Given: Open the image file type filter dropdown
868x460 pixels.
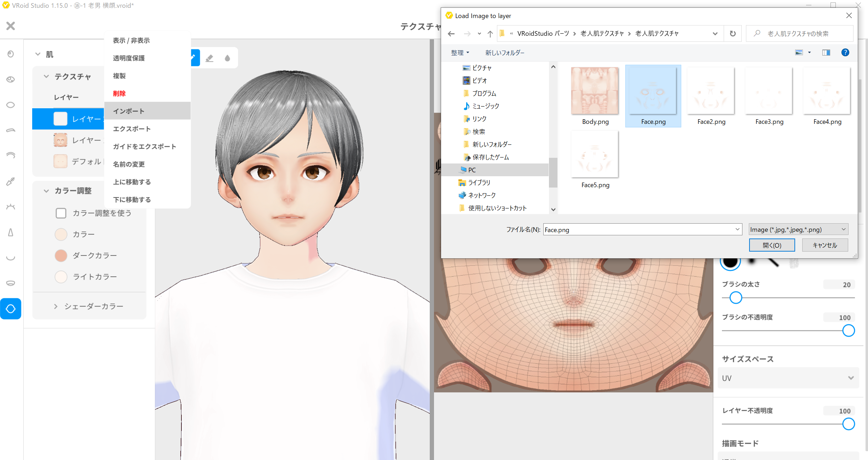Looking at the screenshot, I should point(798,229).
